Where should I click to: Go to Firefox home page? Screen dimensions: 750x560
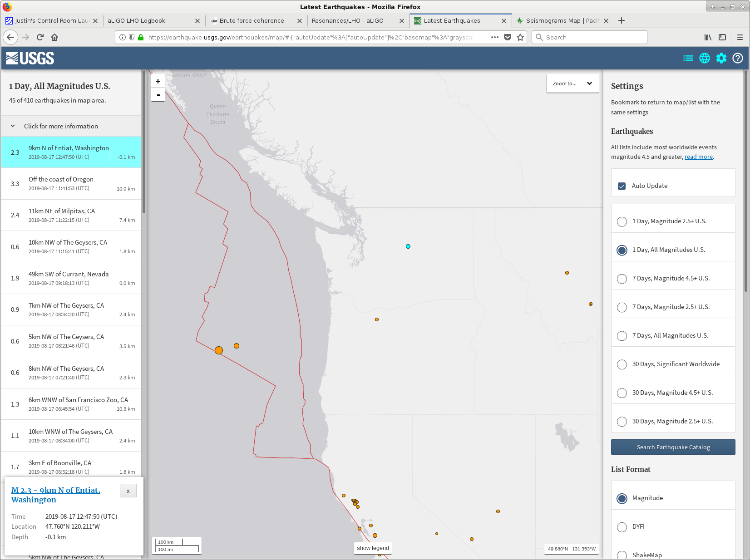[54, 37]
